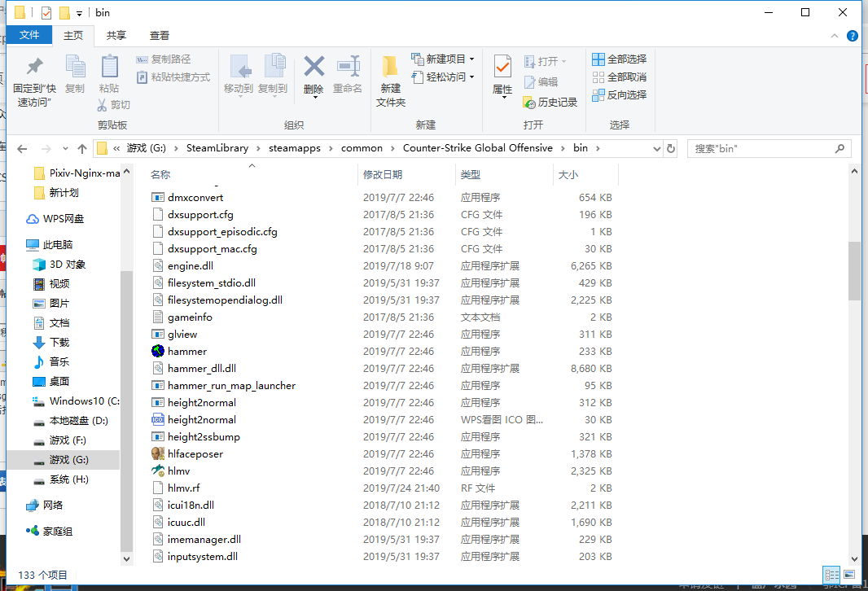The image size is (868, 591).
Task: Expand breadcrumb chevron after steamapps
Action: pyautogui.click(x=331, y=148)
